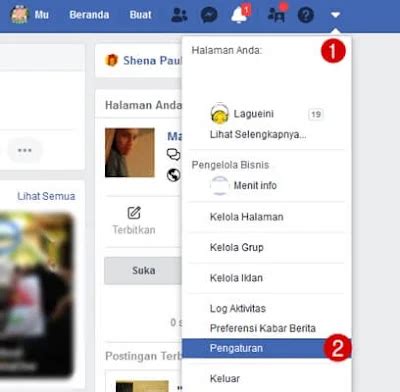Screen dimensions: 400x392
Task: Click Lihat Semua link
Action: (46, 196)
